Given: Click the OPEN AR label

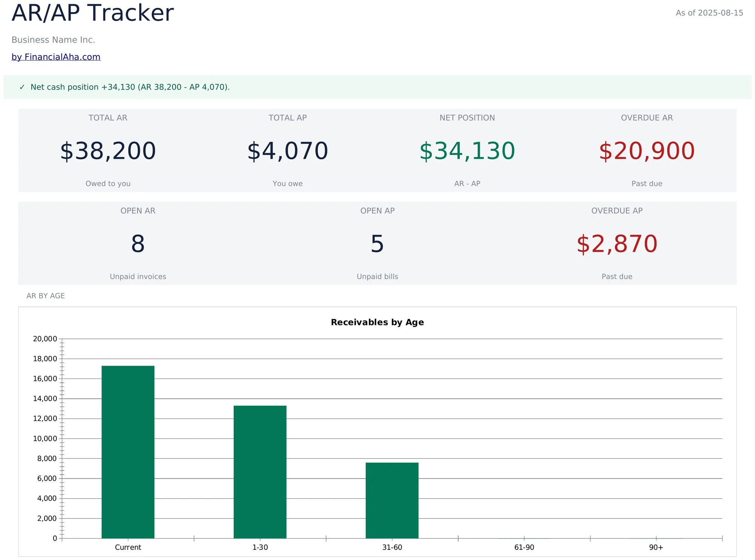Looking at the screenshot, I should click(x=138, y=211).
